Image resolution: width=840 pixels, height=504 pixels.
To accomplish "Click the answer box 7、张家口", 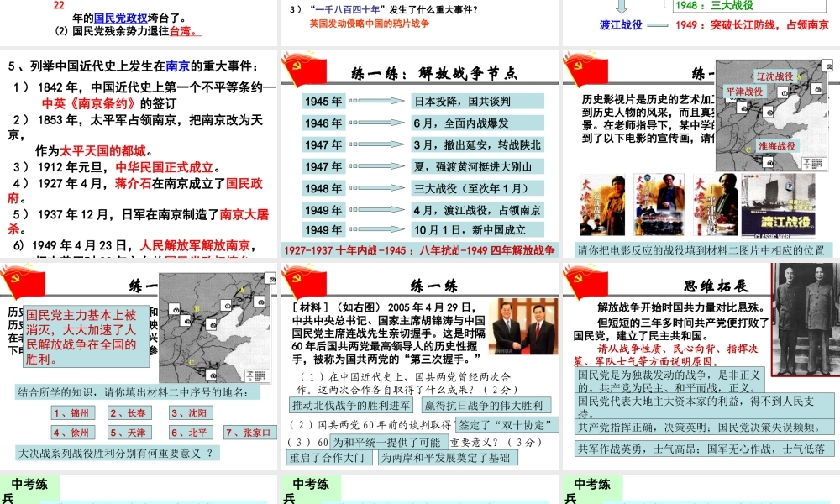I will 250,433.
